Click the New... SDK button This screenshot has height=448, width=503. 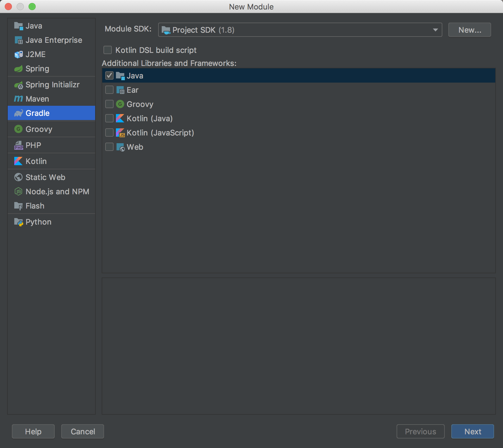(x=469, y=30)
